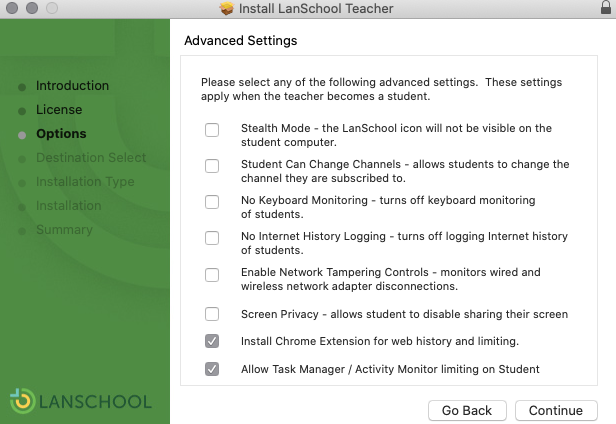The height and width of the screenshot is (424, 616).
Task: Click Destination Select step in sidebar
Action: (91, 158)
